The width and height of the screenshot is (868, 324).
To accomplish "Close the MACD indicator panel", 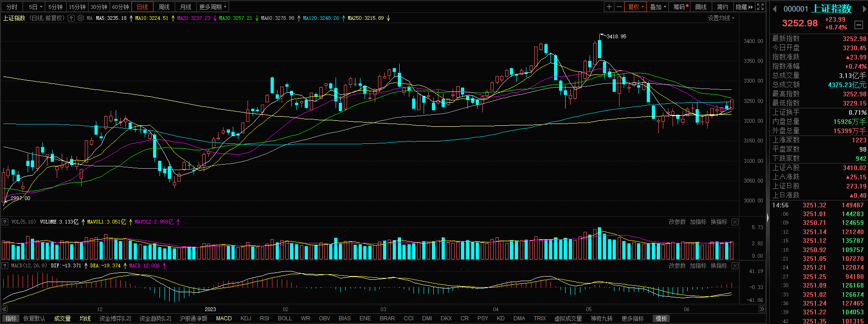I will click(735, 266).
